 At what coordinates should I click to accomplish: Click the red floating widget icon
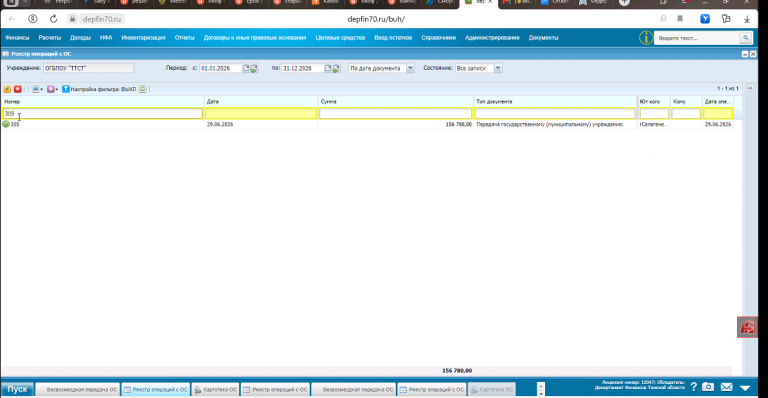(747, 328)
